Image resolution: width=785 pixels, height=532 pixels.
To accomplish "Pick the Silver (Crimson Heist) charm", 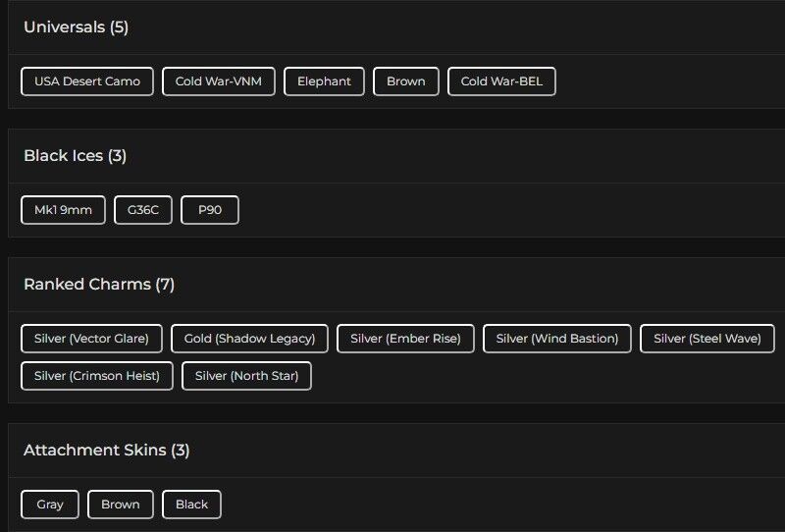I will tap(97, 376).
